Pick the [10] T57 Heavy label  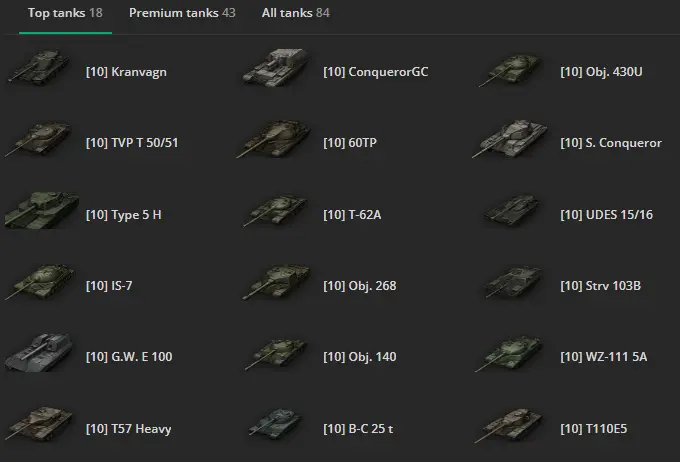point(128,429)
